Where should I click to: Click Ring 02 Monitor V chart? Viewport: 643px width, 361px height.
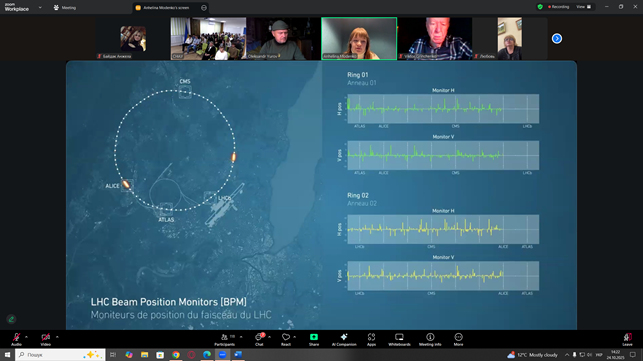pyautogui.click(x=443, y=276)
